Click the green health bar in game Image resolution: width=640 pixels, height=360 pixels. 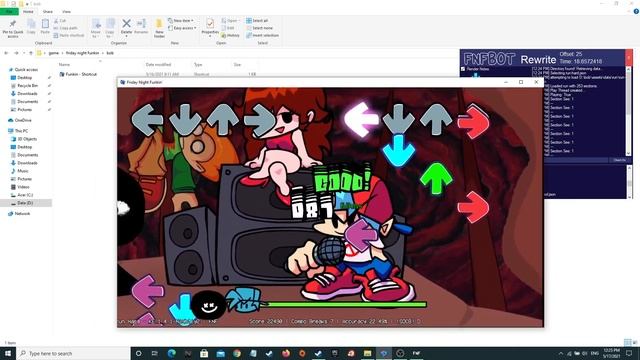[x=345, y=304]
